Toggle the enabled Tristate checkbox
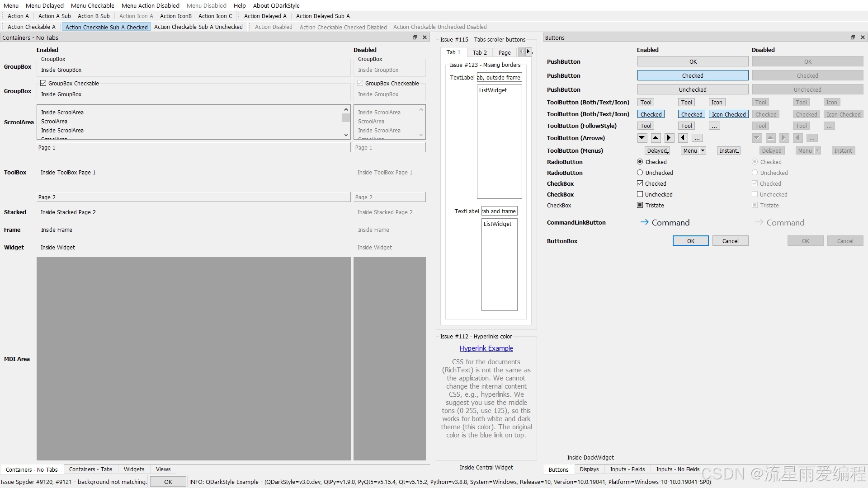The image size is (868, 488). coord(640,205)
